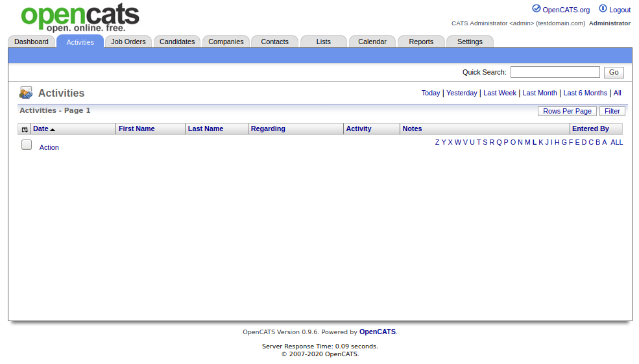Image resolution: width=639 pixels, height=364 pixels.
Task: Click the Logout power icon
Action: tap(603, 9)
